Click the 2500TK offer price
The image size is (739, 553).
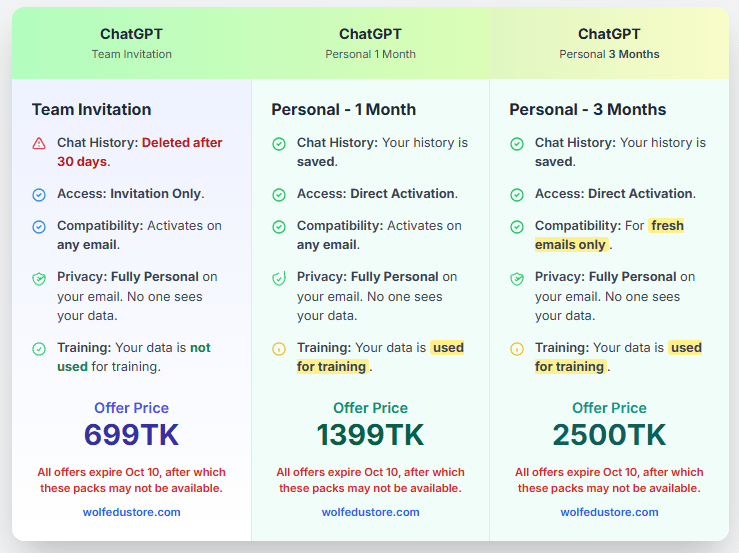(x=609, y=435)
